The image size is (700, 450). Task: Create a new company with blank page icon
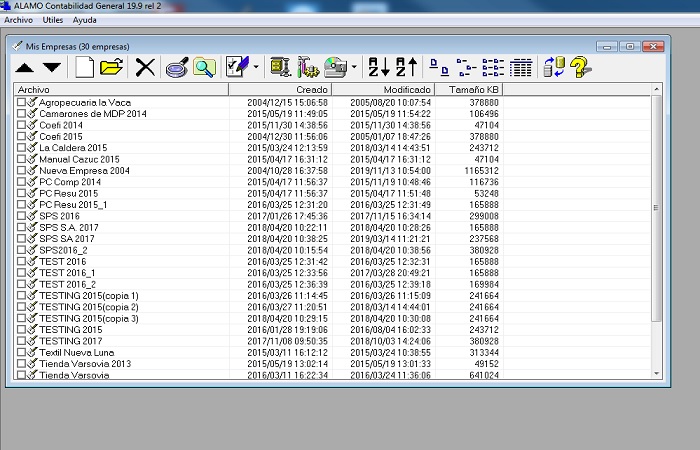(84, 67)
